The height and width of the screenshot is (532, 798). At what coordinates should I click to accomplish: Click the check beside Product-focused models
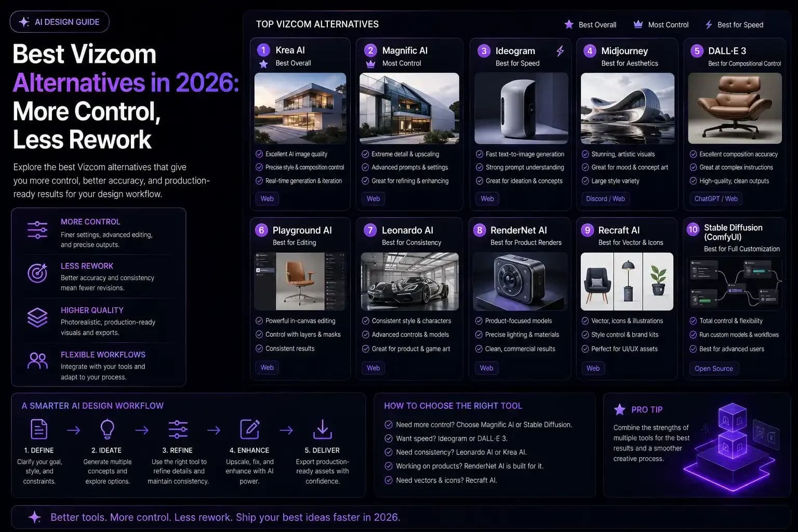point(479,321)
